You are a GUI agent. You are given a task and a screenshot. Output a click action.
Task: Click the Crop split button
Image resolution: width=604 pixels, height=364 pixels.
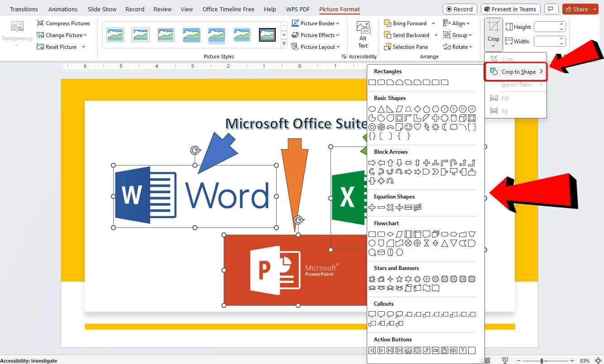coord(493,34)
